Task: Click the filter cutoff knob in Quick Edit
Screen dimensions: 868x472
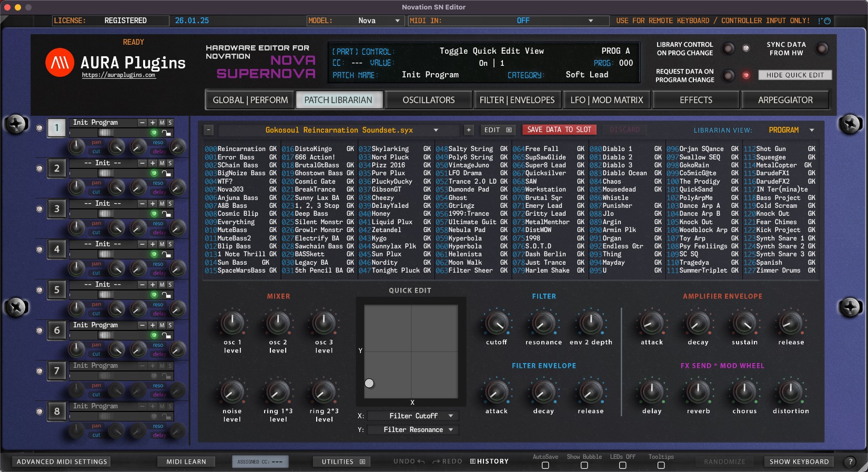Action: [496, 324]
